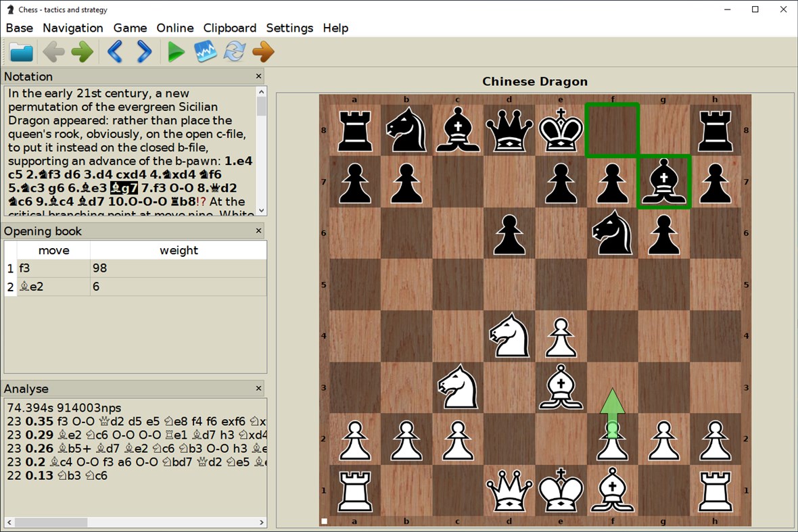Open the Settings menu
The image size is (798, 532).
pos(289,28)
